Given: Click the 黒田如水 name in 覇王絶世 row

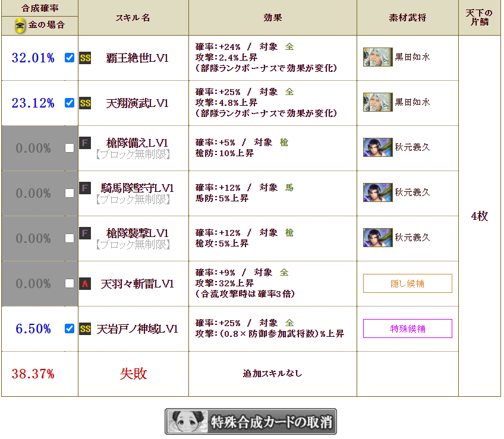Looking at the screenshot, I should pos(412,57).
